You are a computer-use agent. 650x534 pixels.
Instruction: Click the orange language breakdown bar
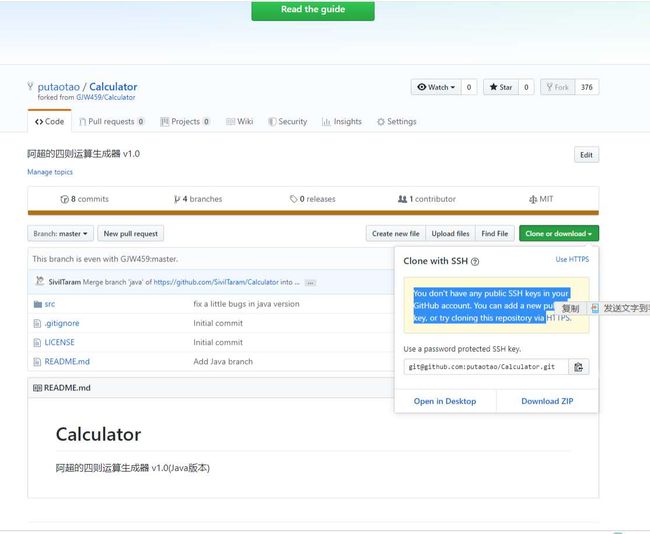(x=313, y=213)
